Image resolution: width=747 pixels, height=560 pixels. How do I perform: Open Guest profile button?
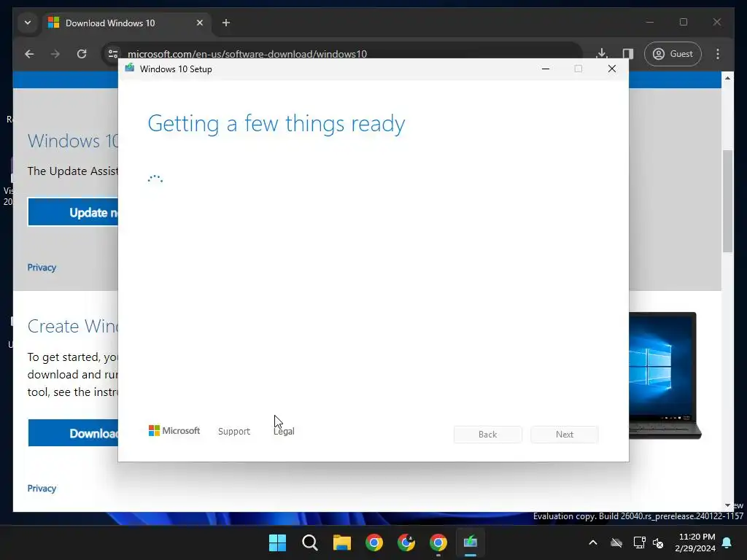(673, 54)
